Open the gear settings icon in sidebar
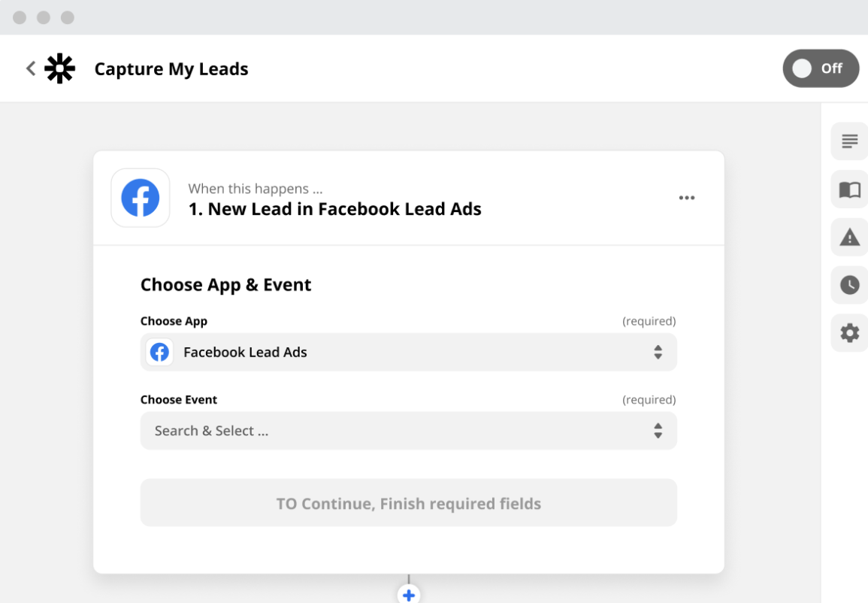This screenshot has width=868, height=603. click(x=849, y=333)
